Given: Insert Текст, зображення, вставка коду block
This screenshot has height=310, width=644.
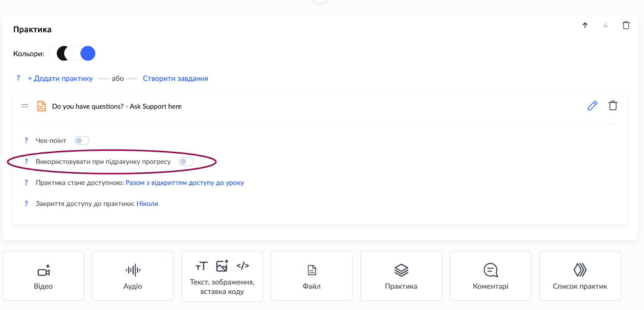Looking at the screenshot, I should point(222,276).
